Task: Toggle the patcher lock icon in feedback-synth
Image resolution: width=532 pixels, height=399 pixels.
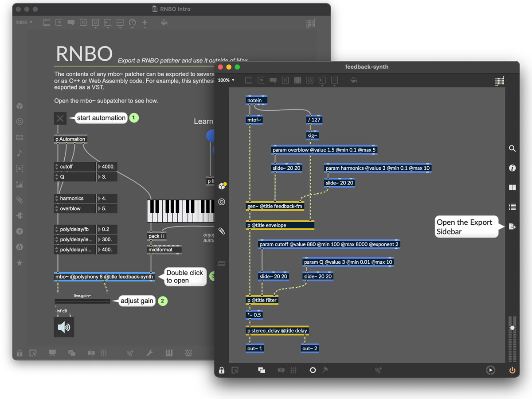Action: pyautogui.click(x=222, y=370)
